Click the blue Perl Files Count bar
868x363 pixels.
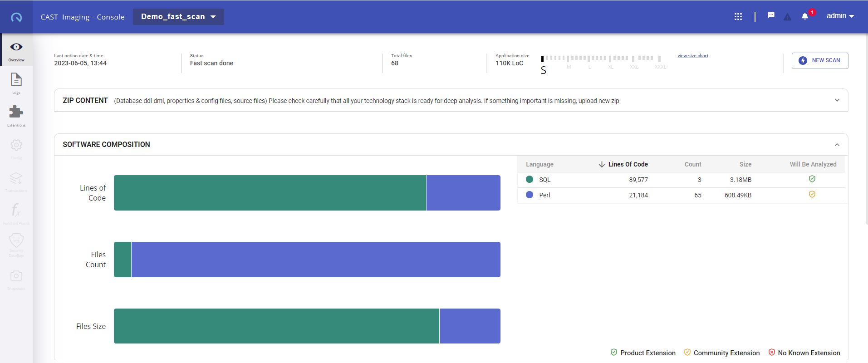(316, 260)
